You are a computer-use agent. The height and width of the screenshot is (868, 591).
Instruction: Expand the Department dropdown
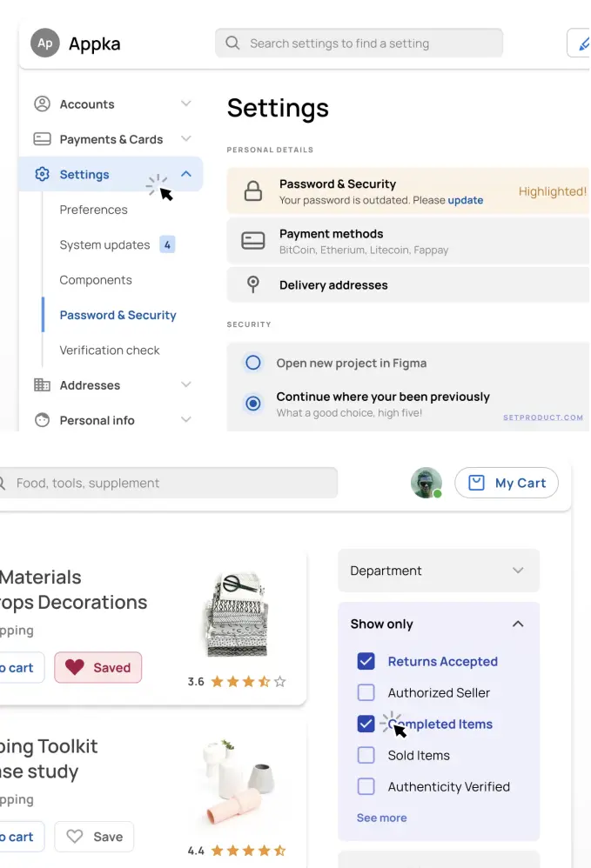(x=438, y=571)
